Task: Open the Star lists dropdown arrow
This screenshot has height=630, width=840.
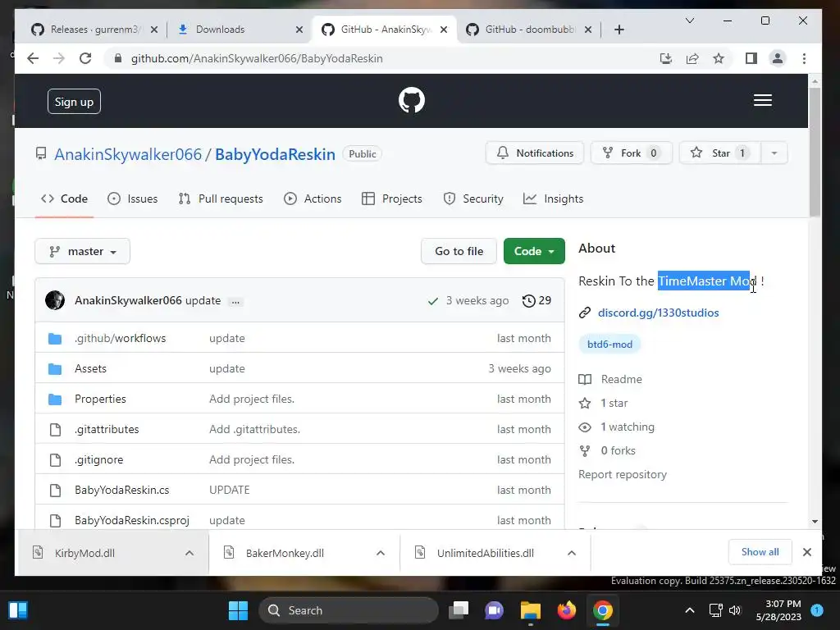Action: 774,153
